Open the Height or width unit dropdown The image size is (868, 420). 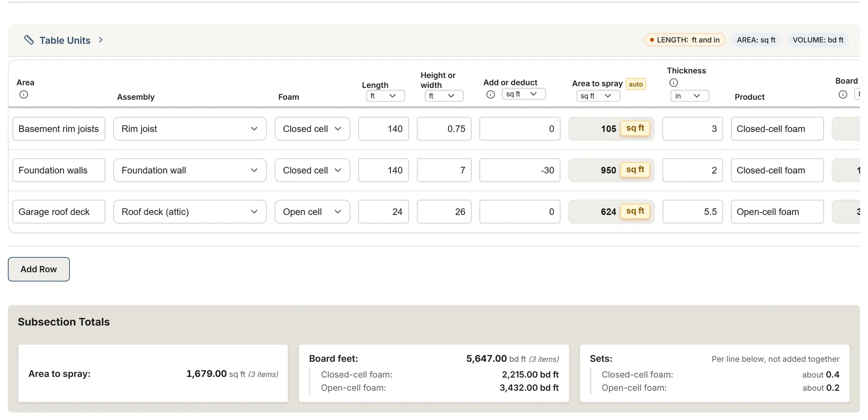pos(444,96)
